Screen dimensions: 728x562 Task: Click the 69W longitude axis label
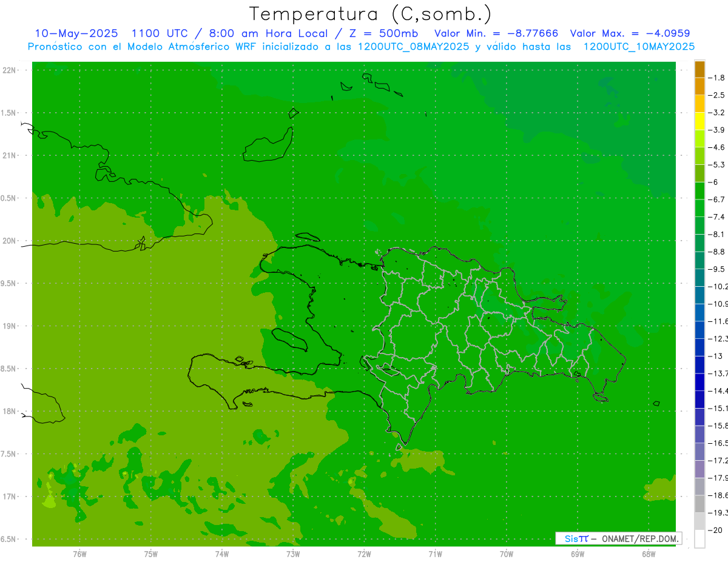577,554
